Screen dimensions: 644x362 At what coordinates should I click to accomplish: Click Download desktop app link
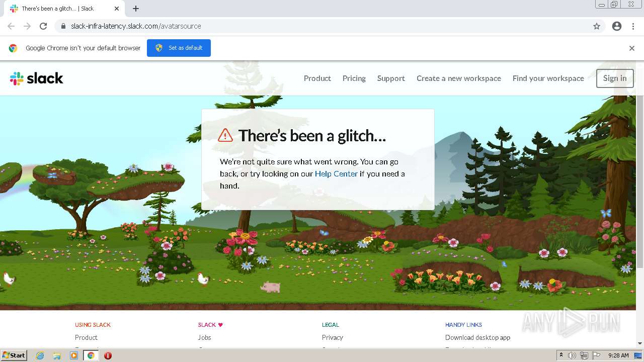click(x=477, y=337)
